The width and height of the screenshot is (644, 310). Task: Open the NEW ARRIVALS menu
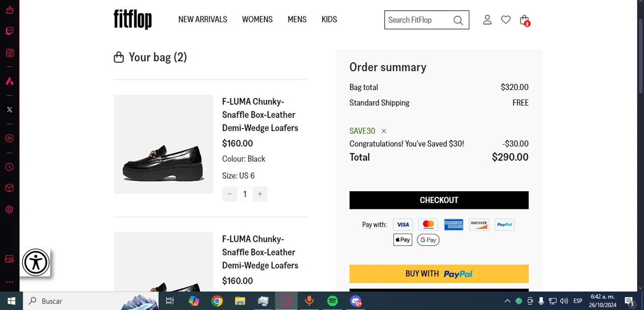[203, 20]
